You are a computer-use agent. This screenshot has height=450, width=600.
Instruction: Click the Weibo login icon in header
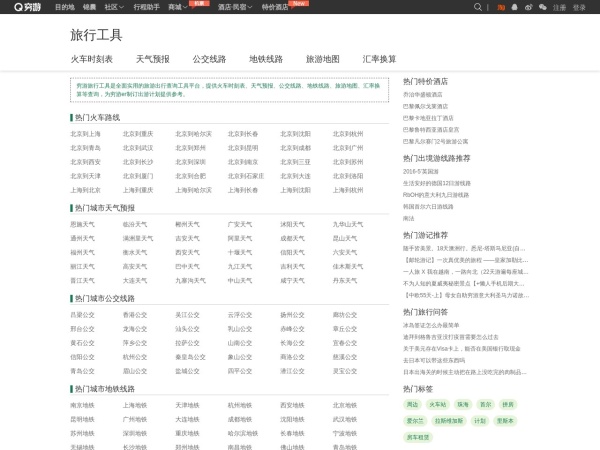click(530, 6)
